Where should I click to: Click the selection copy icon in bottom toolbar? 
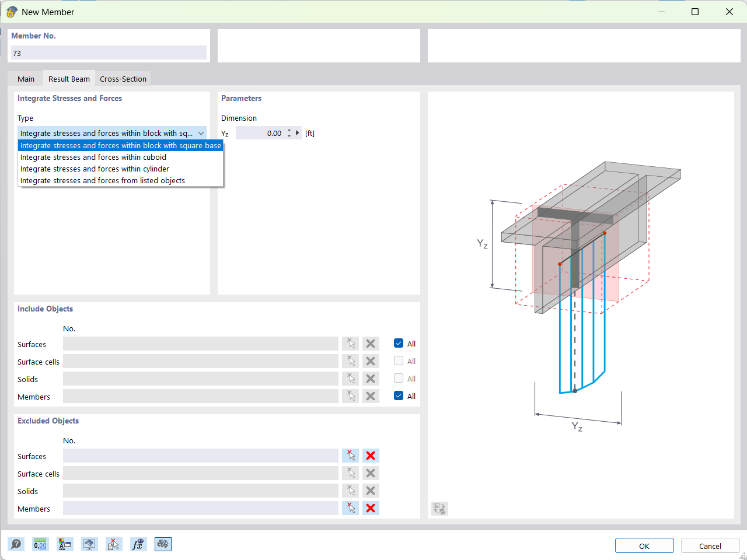(x=114, y=544)
